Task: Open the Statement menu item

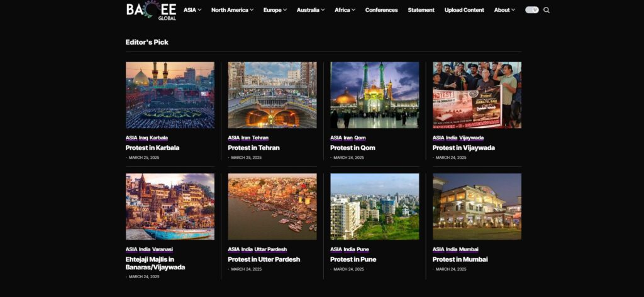Action: 421,10
